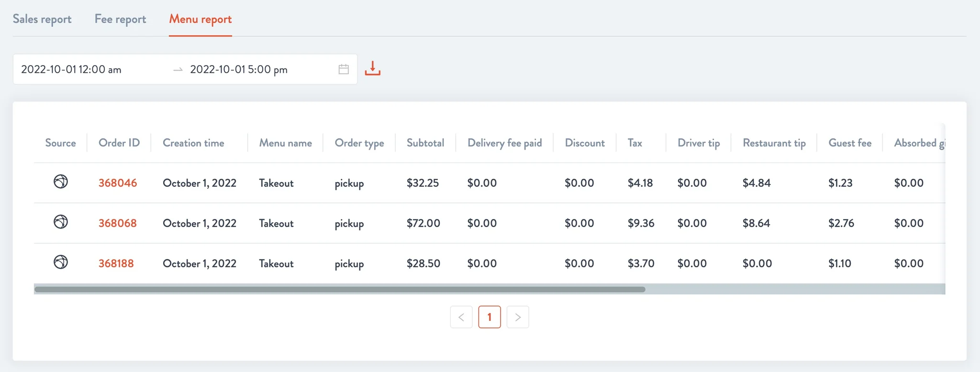This screenshot has height=372, width=980.
Task: Select page 1 in pagination
Action: point(490,317)
